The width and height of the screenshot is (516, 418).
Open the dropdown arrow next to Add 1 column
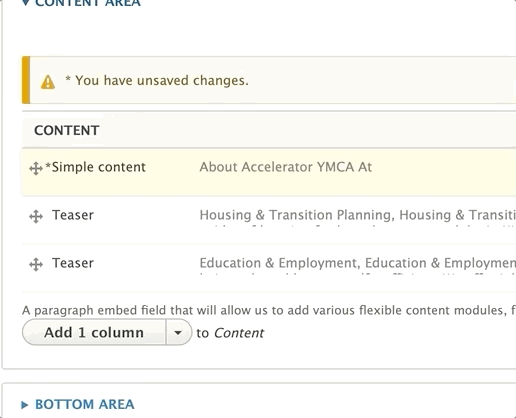pyautogui.click(x=178, y=332)
